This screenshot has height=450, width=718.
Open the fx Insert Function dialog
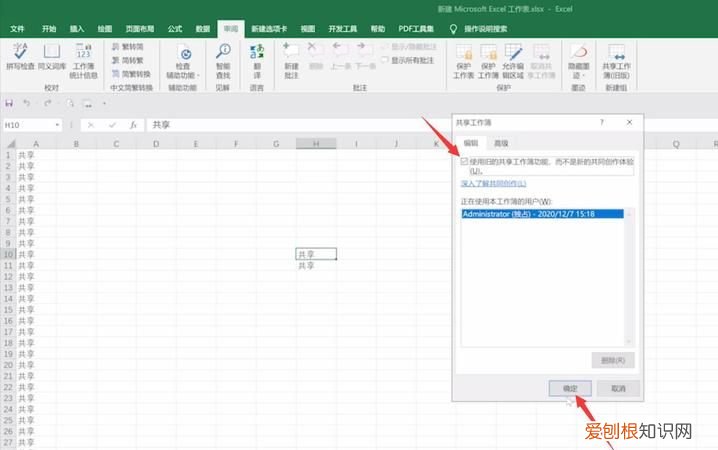(x=133, y=125)
